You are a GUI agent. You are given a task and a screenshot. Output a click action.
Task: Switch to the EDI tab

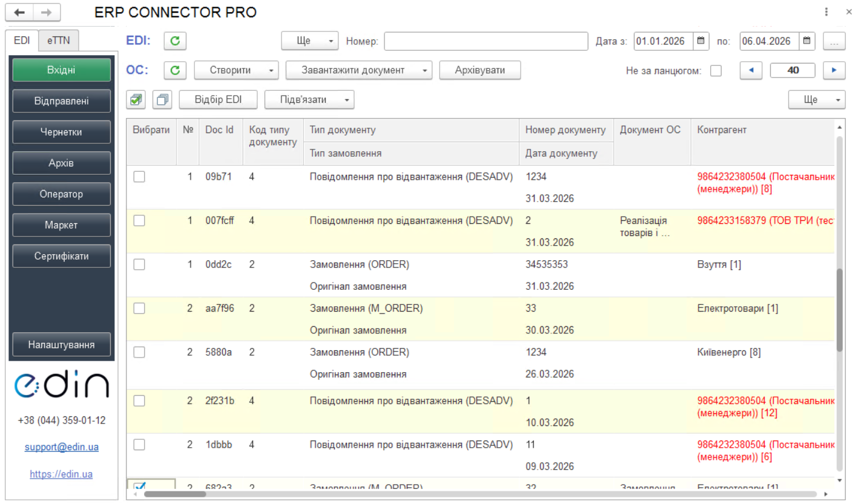(22, 41)
